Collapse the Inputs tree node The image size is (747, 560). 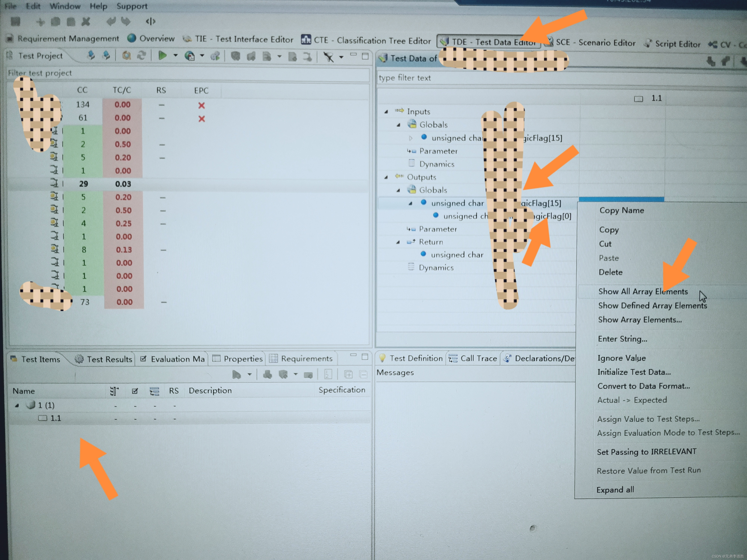click(386, 111)
